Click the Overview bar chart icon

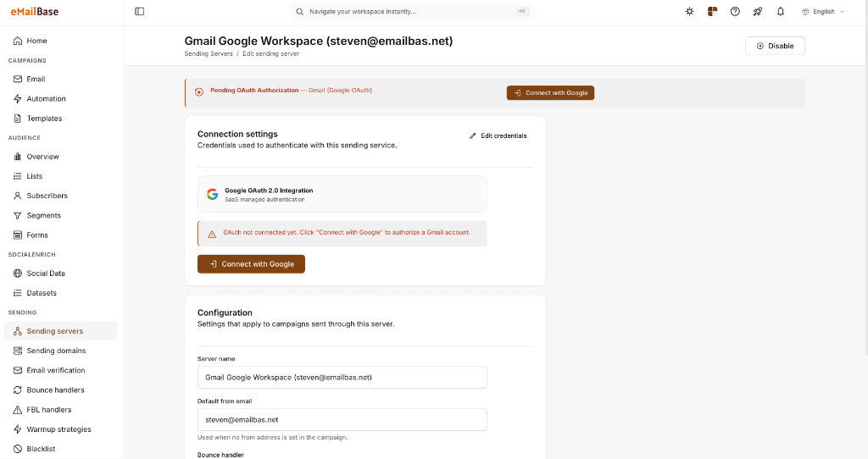click(18, 157)
